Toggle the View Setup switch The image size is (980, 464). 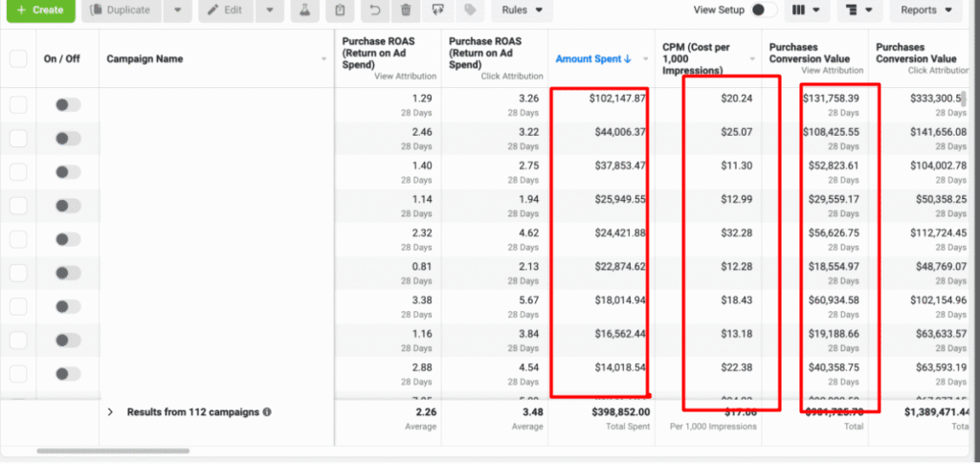point(764,11)
